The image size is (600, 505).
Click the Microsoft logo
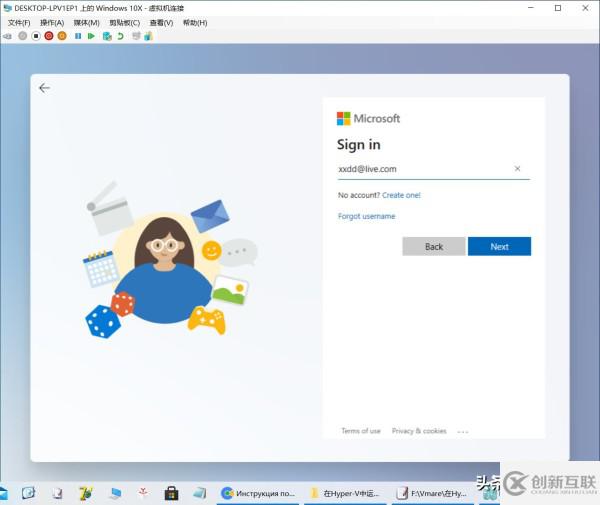[x=368, y=119]
